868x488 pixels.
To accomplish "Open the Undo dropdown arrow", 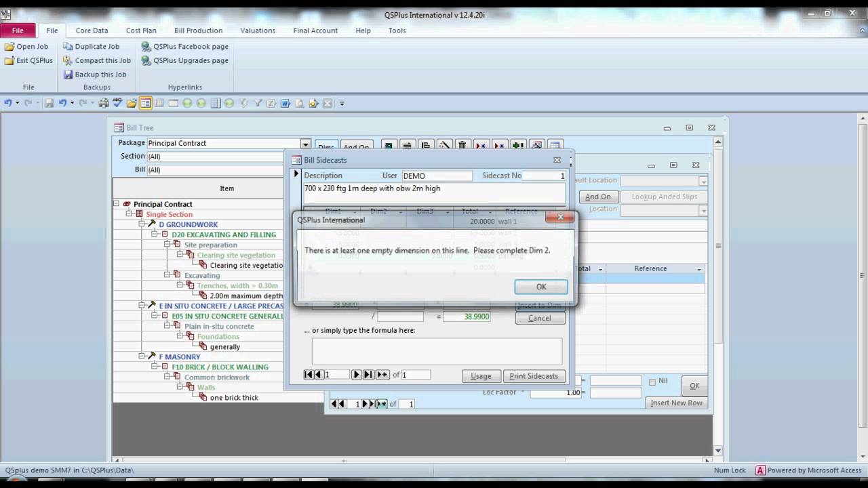I will 17,104.
